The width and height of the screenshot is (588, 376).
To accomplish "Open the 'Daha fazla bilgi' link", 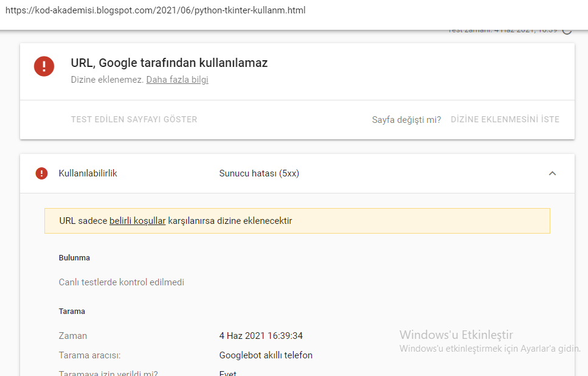I will [178, 80].
